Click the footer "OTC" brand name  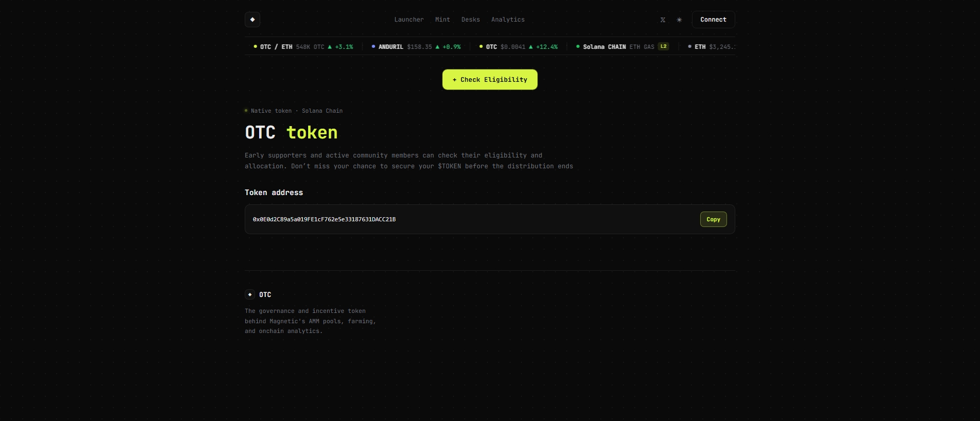point(265,294)
